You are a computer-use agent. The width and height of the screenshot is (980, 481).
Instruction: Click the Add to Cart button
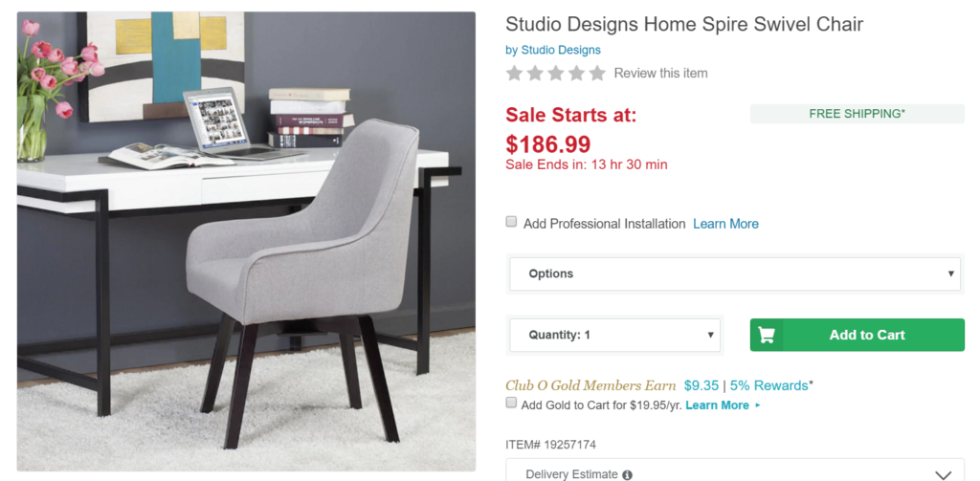point(857,335)
